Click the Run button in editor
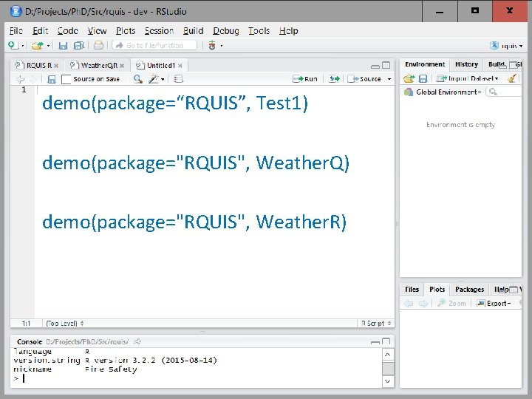532x399 pixels. pos(304,79)
